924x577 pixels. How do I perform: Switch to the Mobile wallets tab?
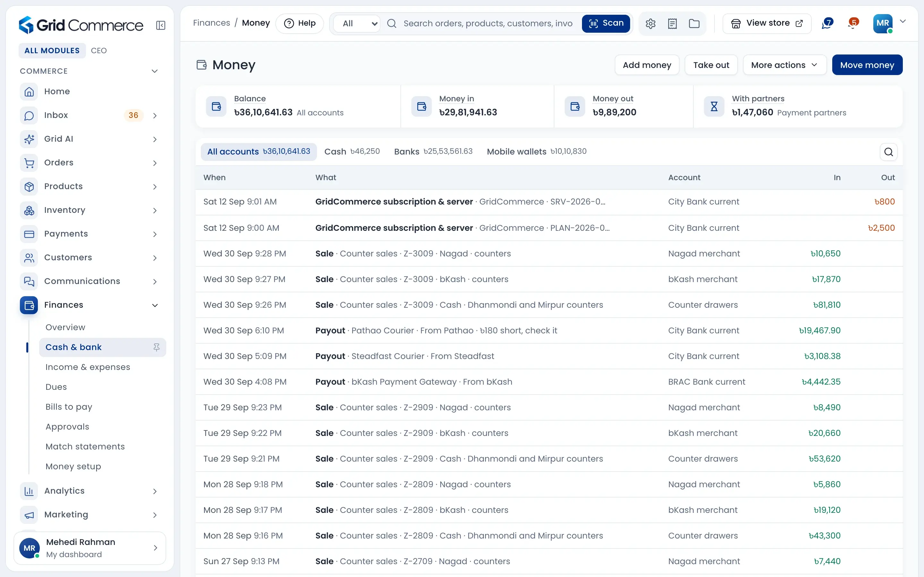pyautogui.click(x=536, y=152)
